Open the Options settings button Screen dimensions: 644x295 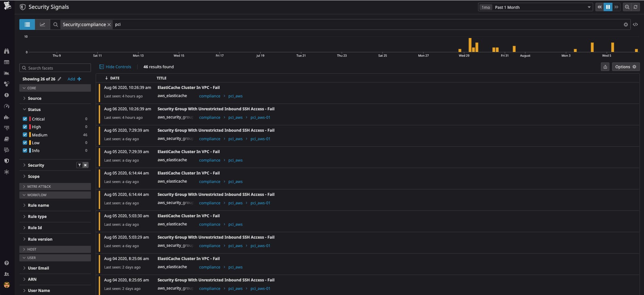pos(626,67)
